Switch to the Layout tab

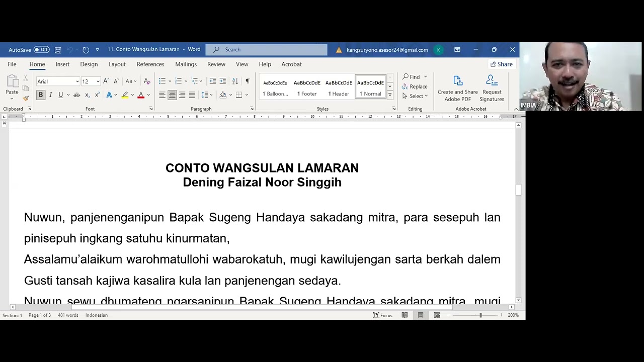117,64
